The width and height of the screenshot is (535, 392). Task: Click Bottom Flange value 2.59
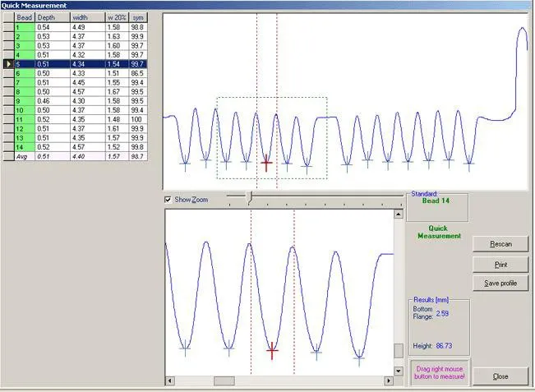click(x=442, y=313)
